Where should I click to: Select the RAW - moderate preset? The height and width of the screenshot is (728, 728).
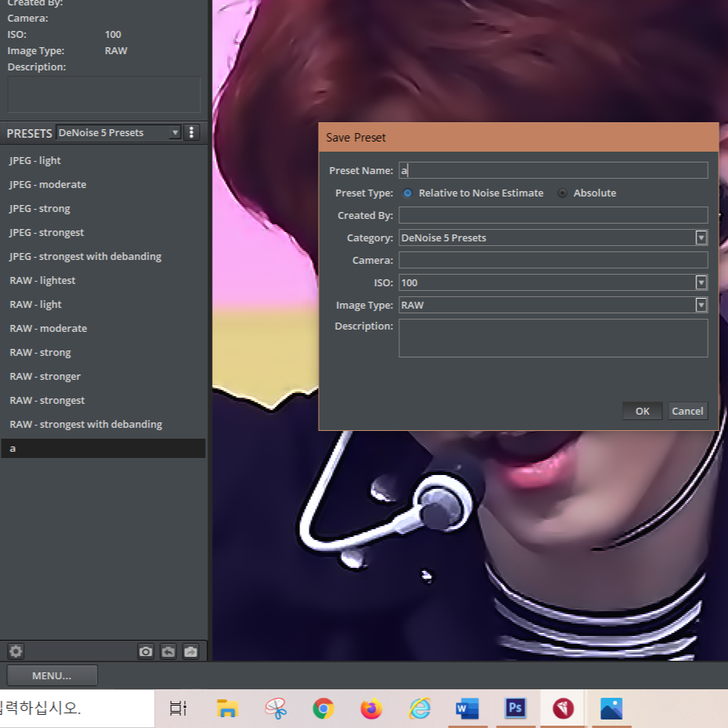point(103,328)
